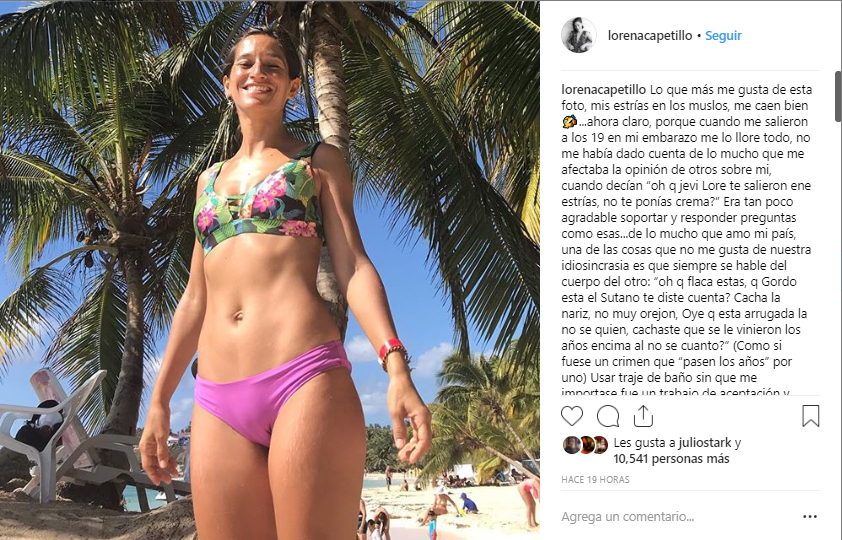This screenshot has width=842, height=540.
Task: Visit the juliostark profile link
Action: click(x=704, y=443)
